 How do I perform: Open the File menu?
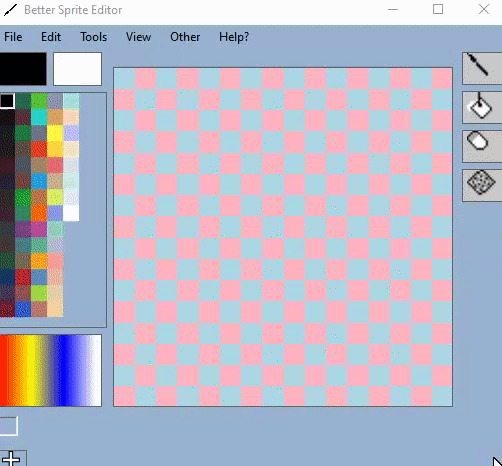[x=13, y=37]
